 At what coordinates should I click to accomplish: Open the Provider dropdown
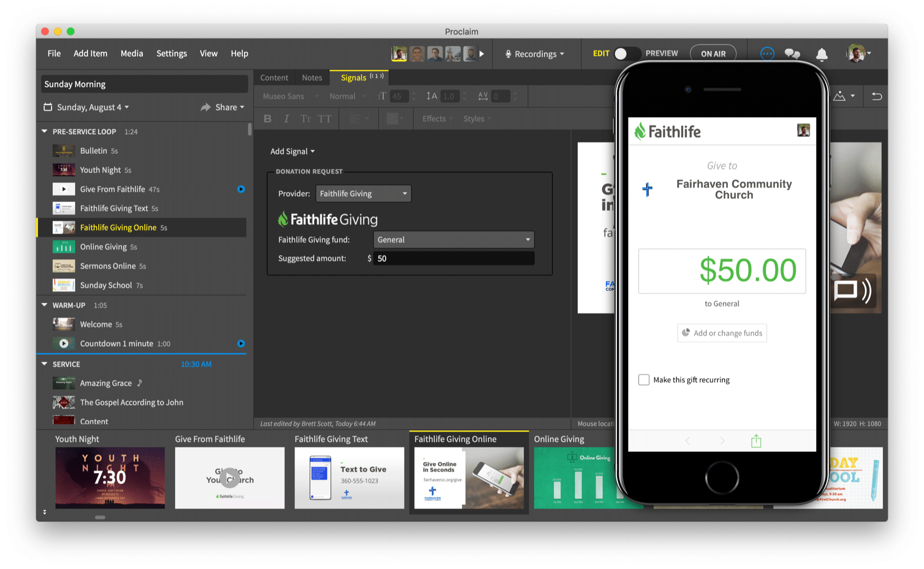click(x=363, y=193)
